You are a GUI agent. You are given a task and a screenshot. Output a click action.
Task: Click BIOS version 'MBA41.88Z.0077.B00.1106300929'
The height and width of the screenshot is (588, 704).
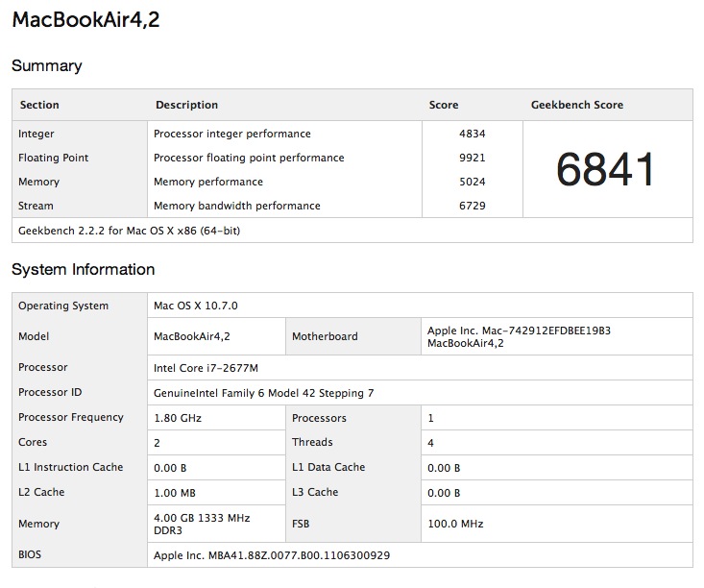[x=299, y=555]
